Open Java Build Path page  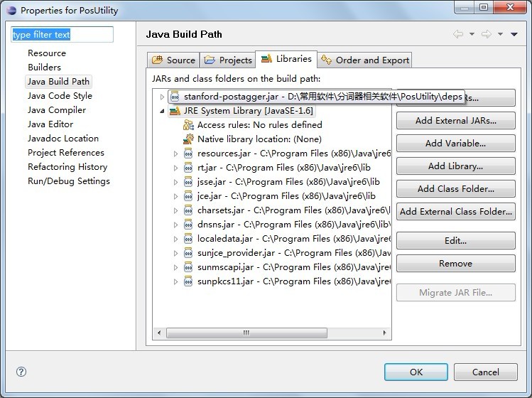click(x=59, y=82)
